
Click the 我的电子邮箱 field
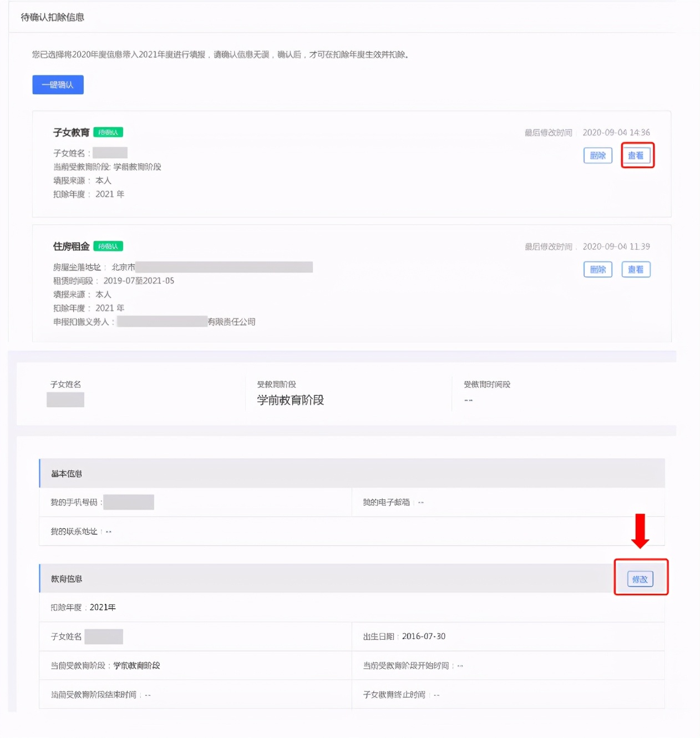pyautogui.click(x=393, y=502)
